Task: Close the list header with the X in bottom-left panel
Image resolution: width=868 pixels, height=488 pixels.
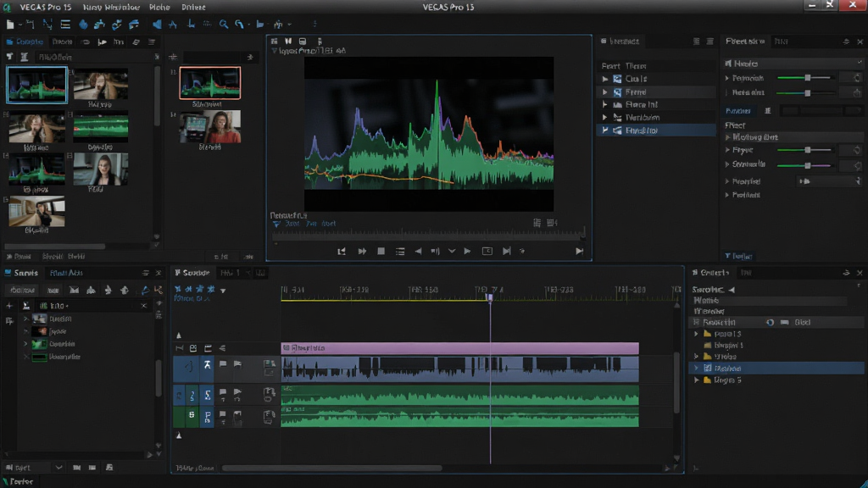Action: (144, 305)
